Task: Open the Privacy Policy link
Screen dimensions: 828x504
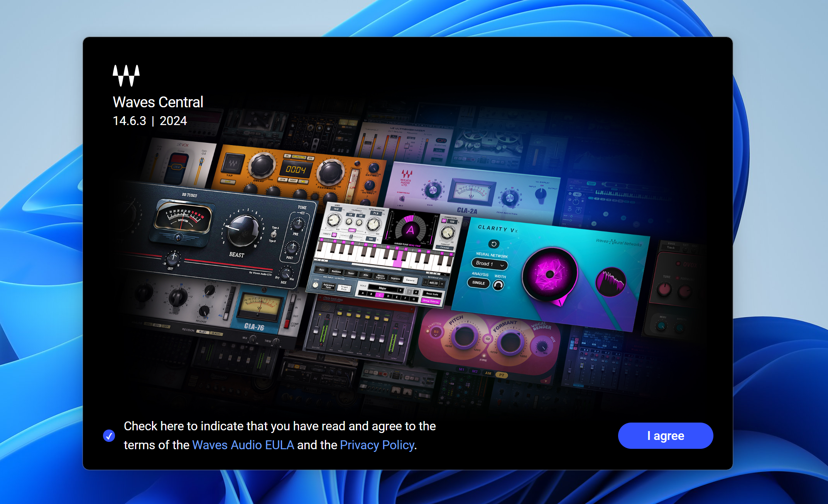Action: (377, 445)
